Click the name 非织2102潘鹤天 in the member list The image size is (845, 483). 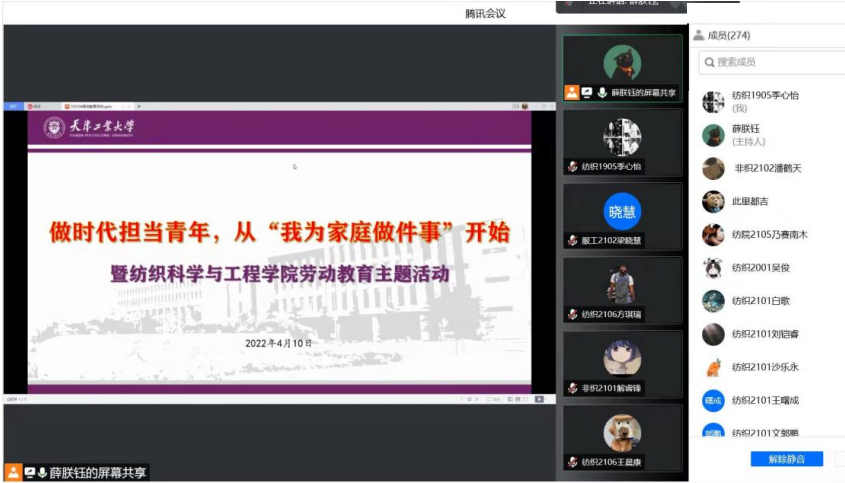768,169
